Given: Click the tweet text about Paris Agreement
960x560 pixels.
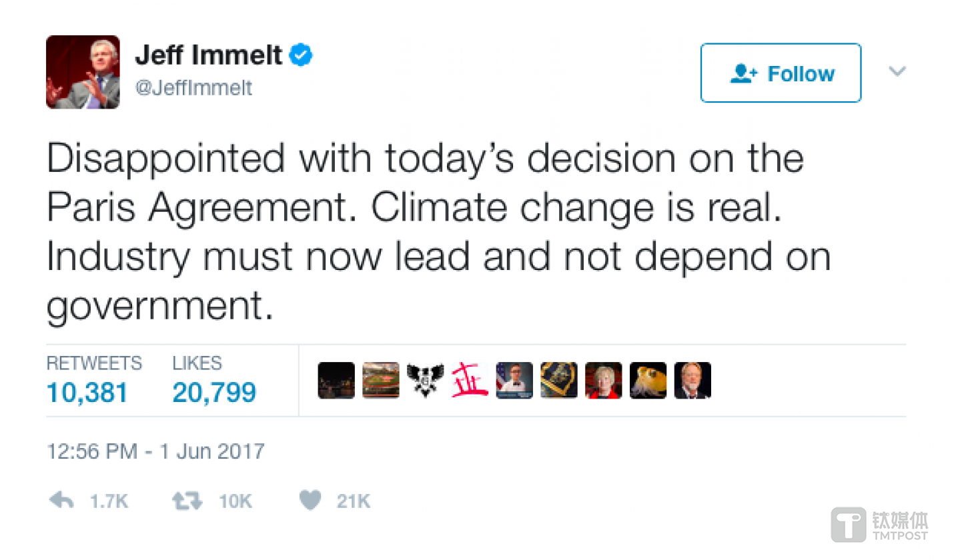Looking at the screenshot, I should coord(434,233).
